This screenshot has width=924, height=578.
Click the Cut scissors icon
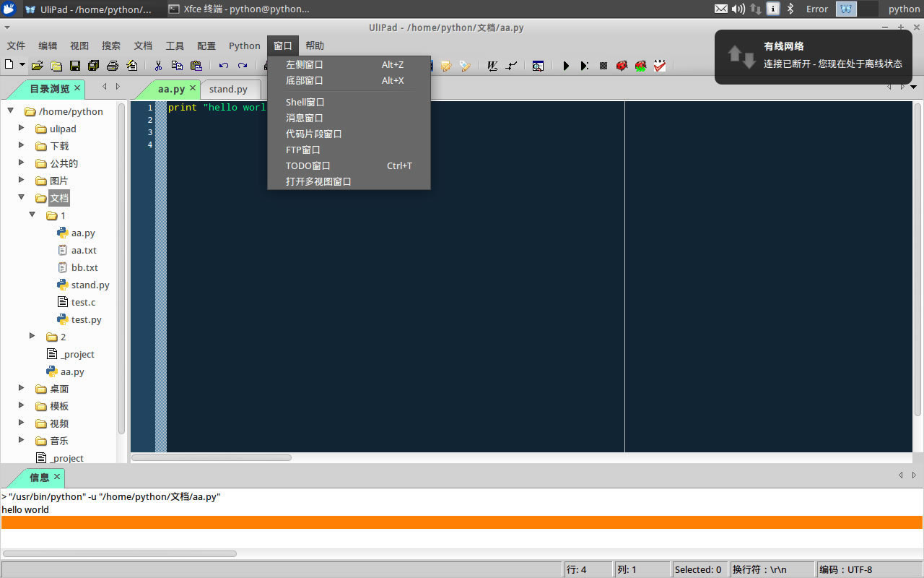point(158,66)
